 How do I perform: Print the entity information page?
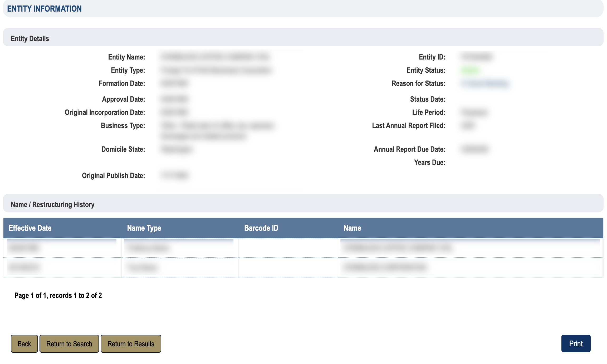pos(576,343)
